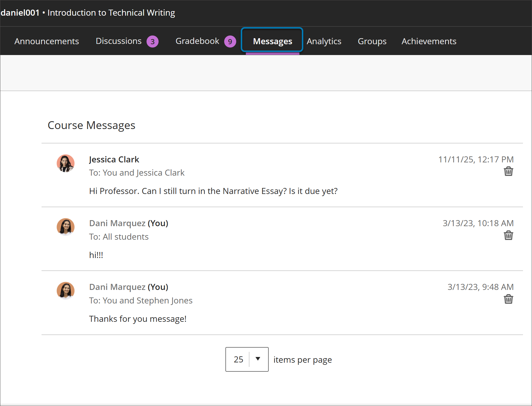
Task: Open the Analytics tab
Action: (x=324, y=41)
